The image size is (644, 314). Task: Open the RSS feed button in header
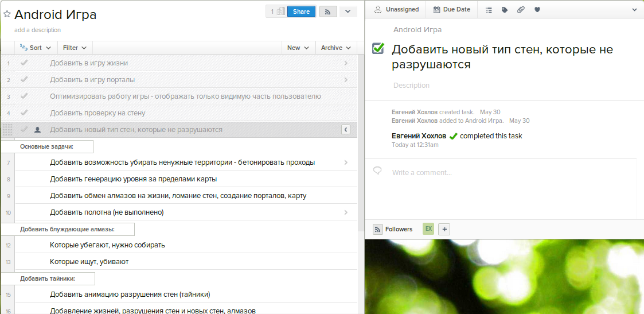[328, 11]
